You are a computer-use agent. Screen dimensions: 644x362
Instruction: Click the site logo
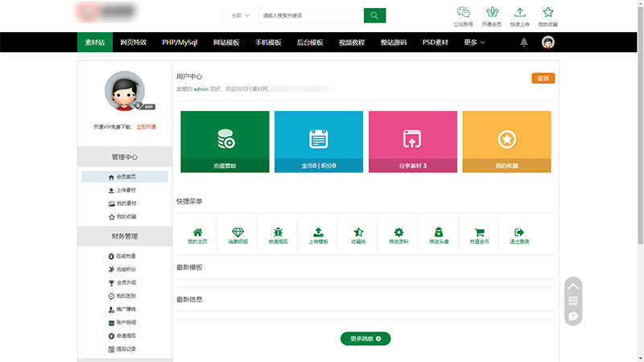coord(106,12)
